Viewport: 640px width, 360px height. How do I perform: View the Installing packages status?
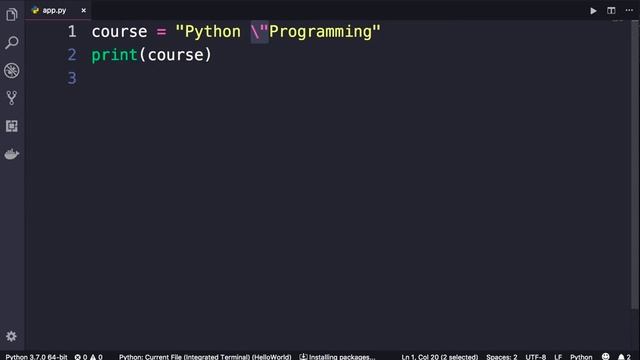click(337, 357)
